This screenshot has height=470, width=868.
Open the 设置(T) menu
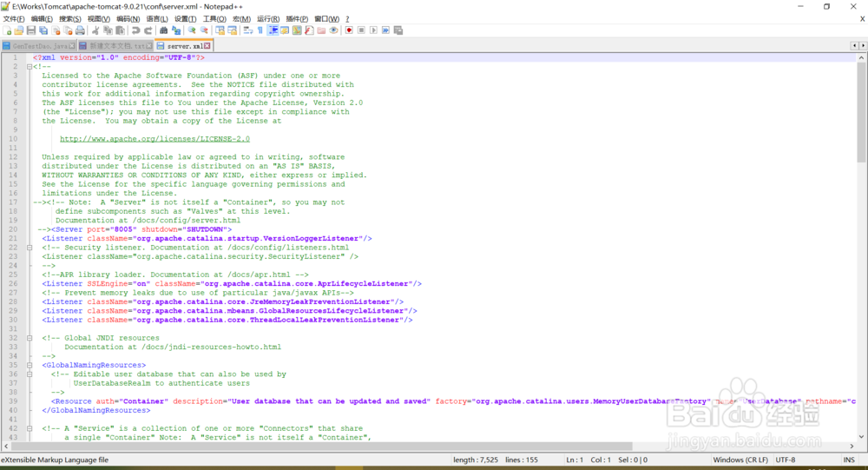click(x=186, y=19)
